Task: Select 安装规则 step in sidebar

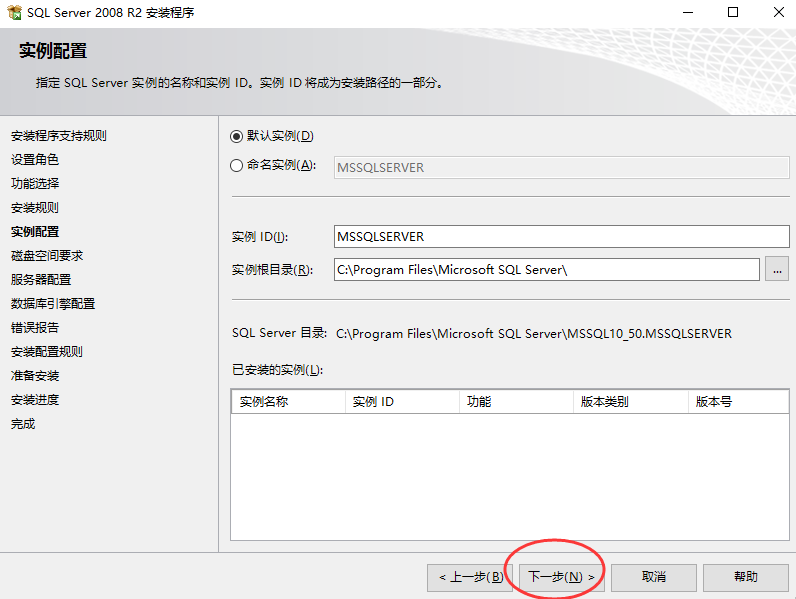Action: pyautogui.click(x=35, y=208)
